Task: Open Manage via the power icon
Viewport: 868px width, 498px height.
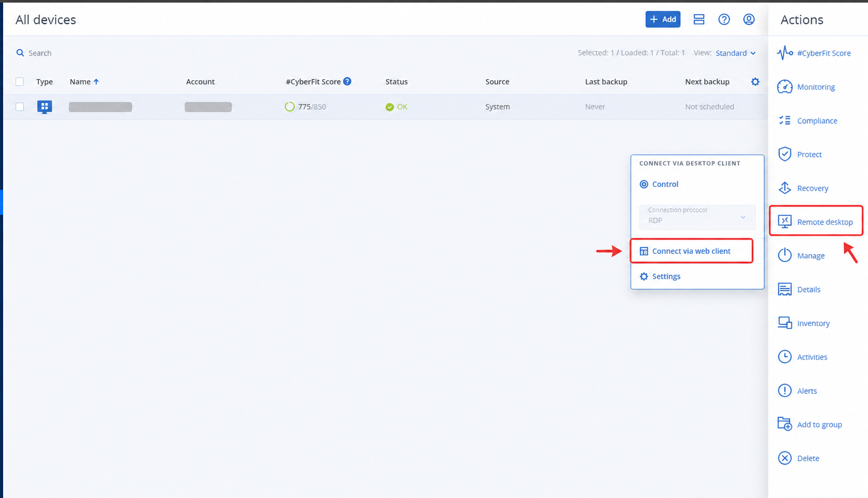Action: [x=785, y=255]
